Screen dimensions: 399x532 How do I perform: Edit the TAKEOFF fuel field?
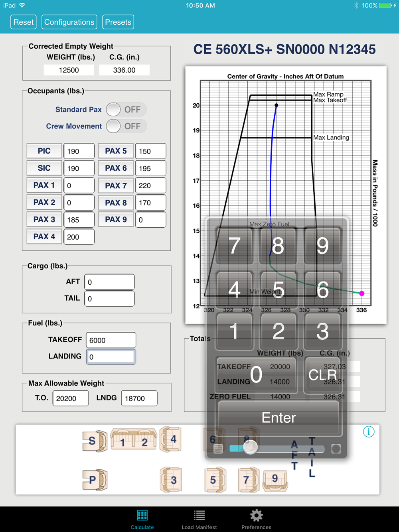pos(111,340)
